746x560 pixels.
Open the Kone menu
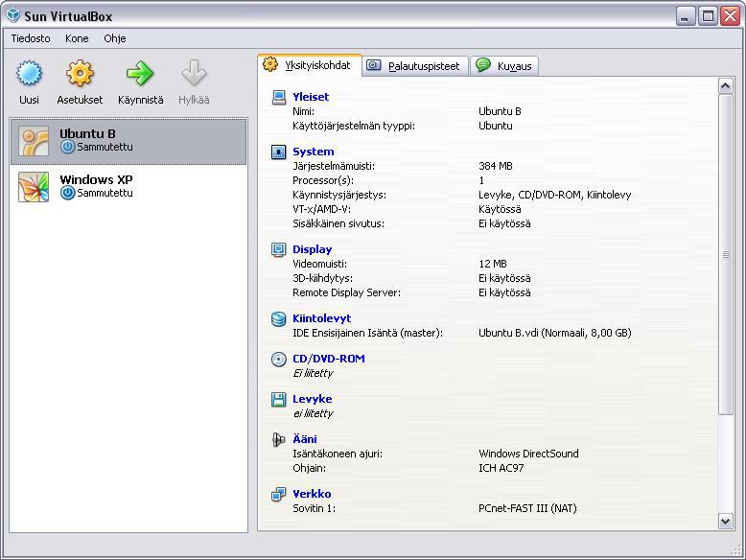coord(77,38)
